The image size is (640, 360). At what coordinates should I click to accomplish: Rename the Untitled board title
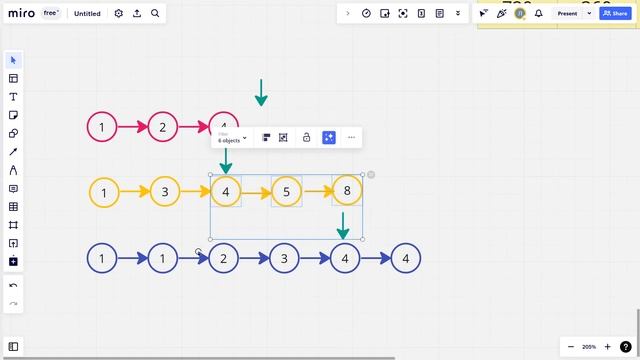pyautogui.click(x=87, y=13)
